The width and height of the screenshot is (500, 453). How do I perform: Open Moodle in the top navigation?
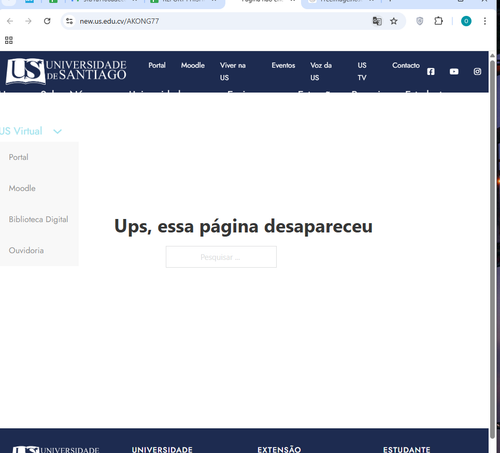(x=193, y=65)
